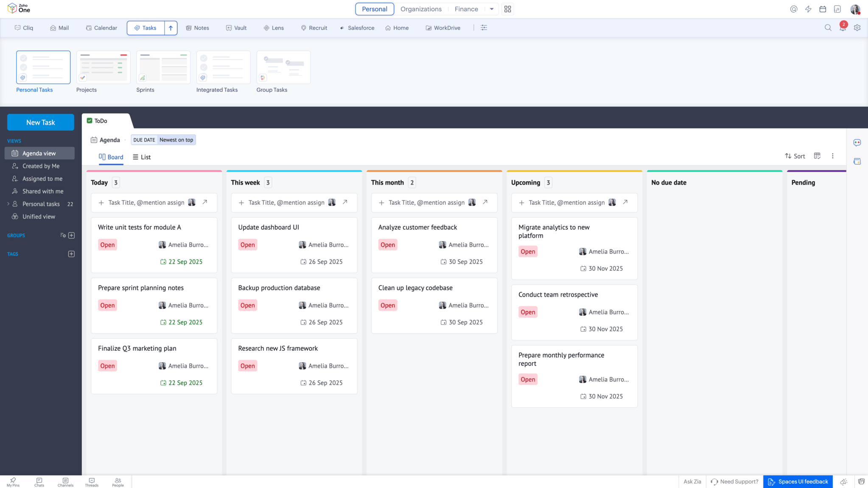The height and width of the screenshot is (488, 868).
Task: Click the search magnifier icon
Action: [x=828, y=28]
